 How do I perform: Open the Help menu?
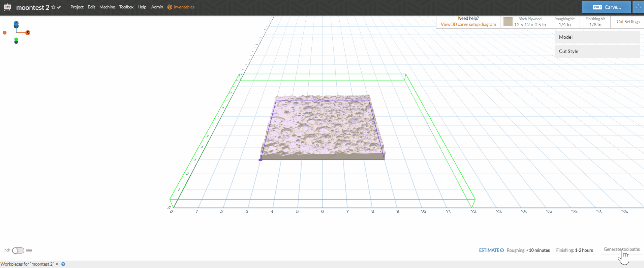[x=142, y=7]
